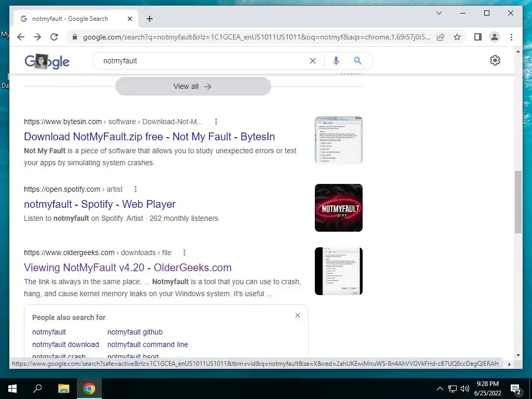The width and height of the screenshot is (532, 399).
Task: Click the vertical scrollbar thumb
Action: (x=518, y=202)
